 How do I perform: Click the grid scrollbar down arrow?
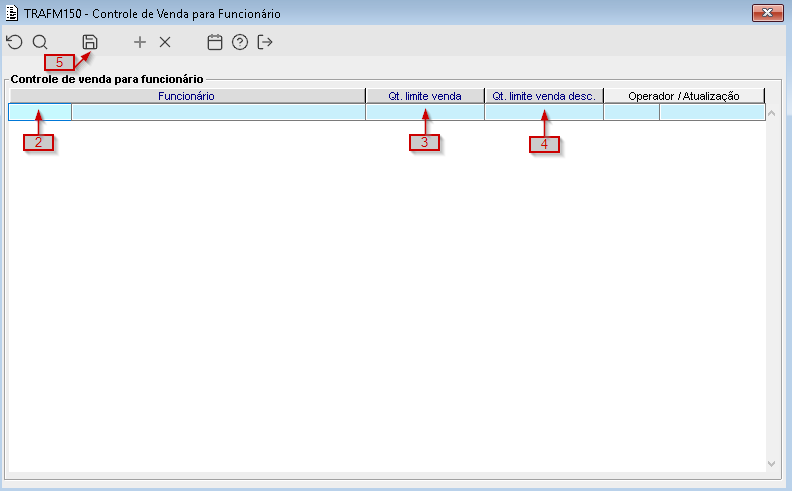[x=771, y=463]
